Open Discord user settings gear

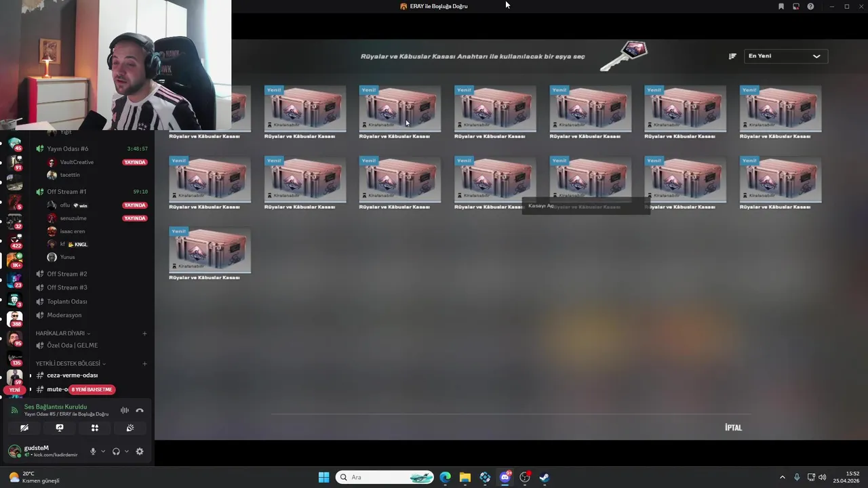coord(140,451)
